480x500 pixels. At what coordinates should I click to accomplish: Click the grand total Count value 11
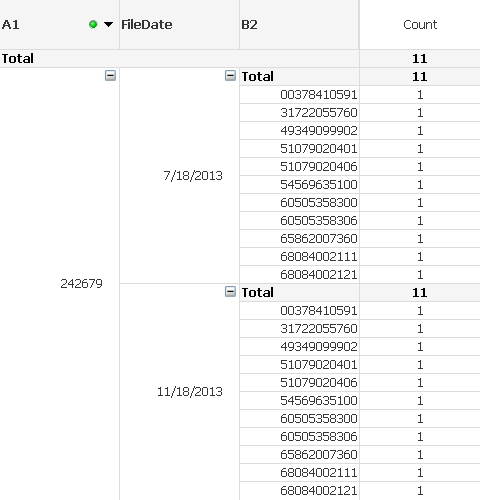tap(420, 59)
